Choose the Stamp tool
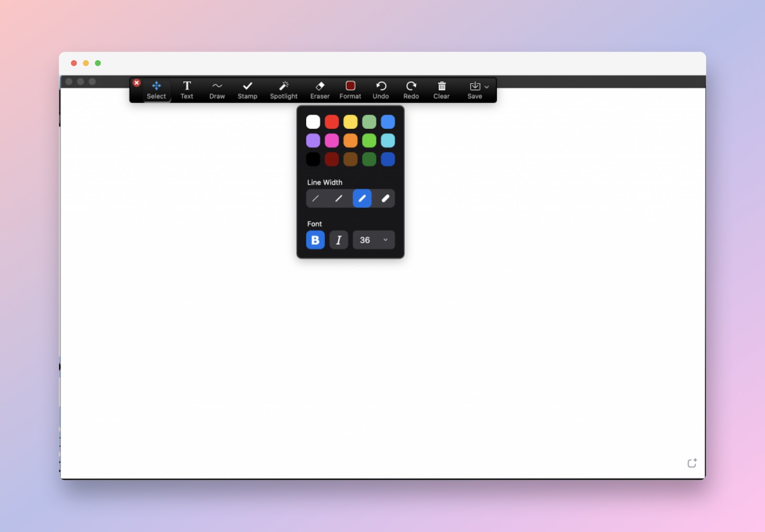The height and width of the screenshot is (532, 765). click(x=248, y=90)
